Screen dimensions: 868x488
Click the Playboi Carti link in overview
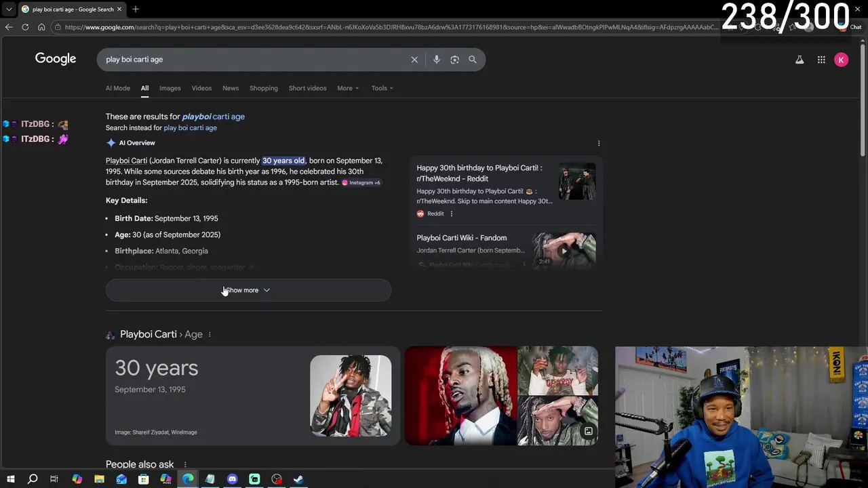(126, 161)
